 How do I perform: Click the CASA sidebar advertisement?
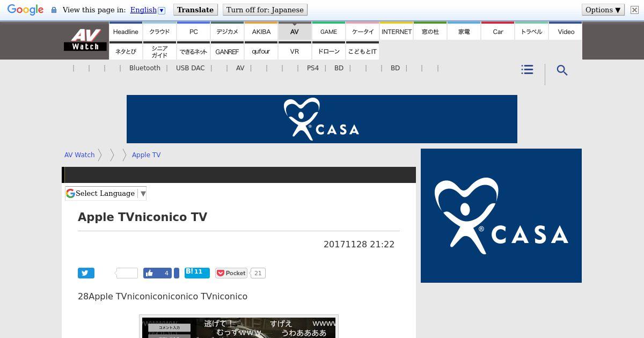click(x=501, y=216)
